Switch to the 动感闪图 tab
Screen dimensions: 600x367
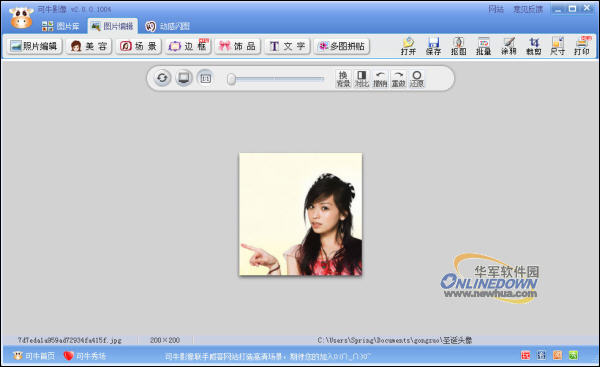coord(168,26)
